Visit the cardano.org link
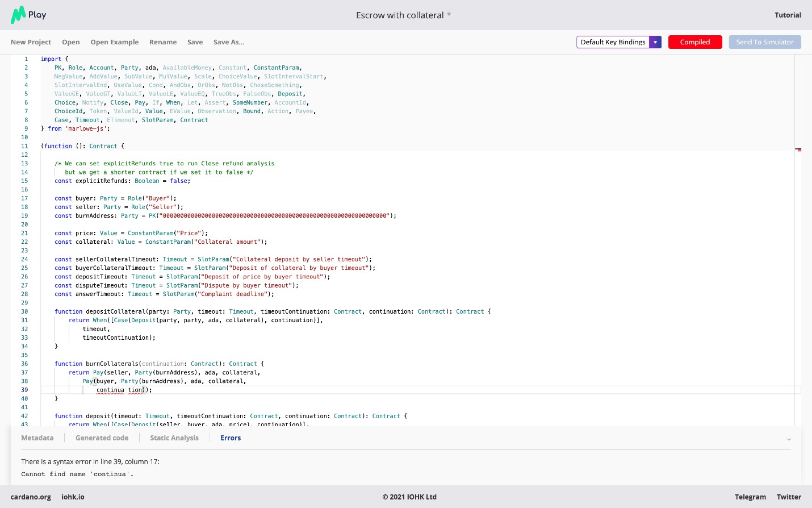 tap(31, 497)
